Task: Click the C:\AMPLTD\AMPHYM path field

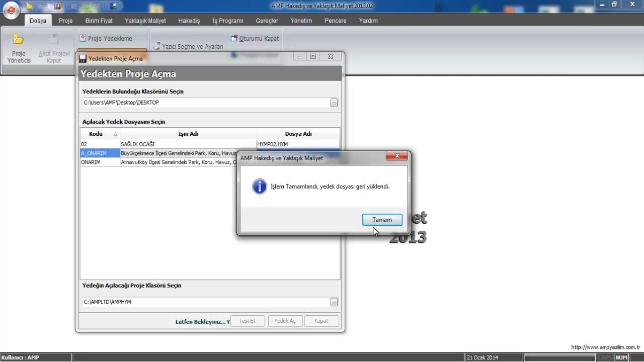Action: coord(206,302)
